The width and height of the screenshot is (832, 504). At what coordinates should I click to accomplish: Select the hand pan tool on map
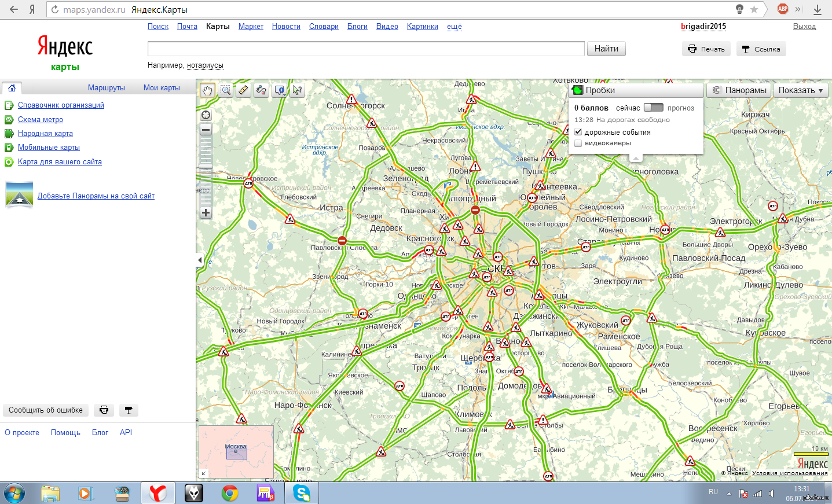click(207, 90)
